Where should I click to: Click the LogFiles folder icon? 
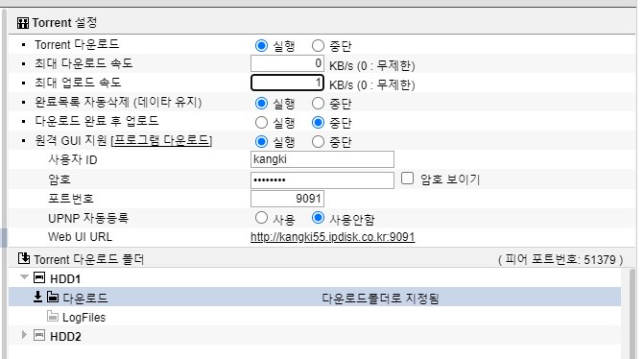(53, 316)
